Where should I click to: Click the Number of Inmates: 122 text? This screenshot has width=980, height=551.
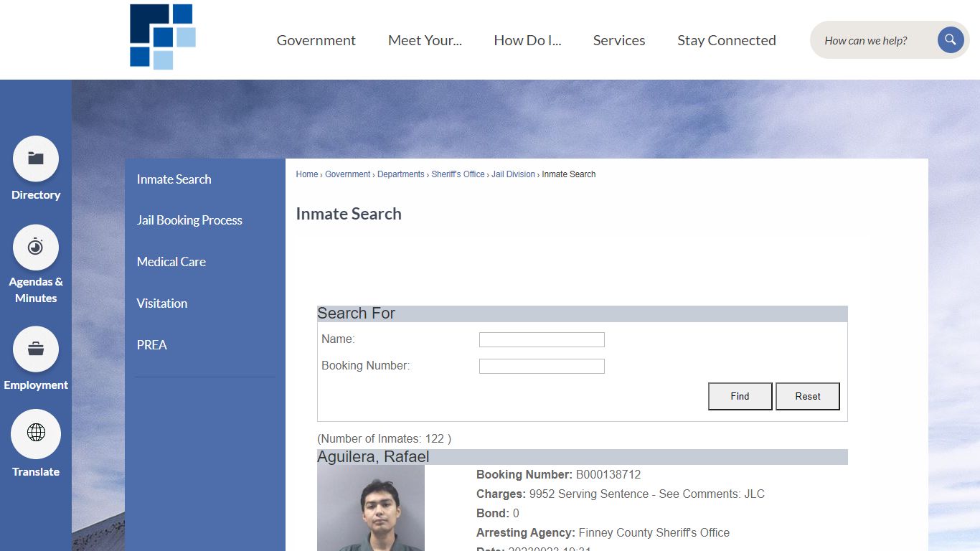point(385,438)
